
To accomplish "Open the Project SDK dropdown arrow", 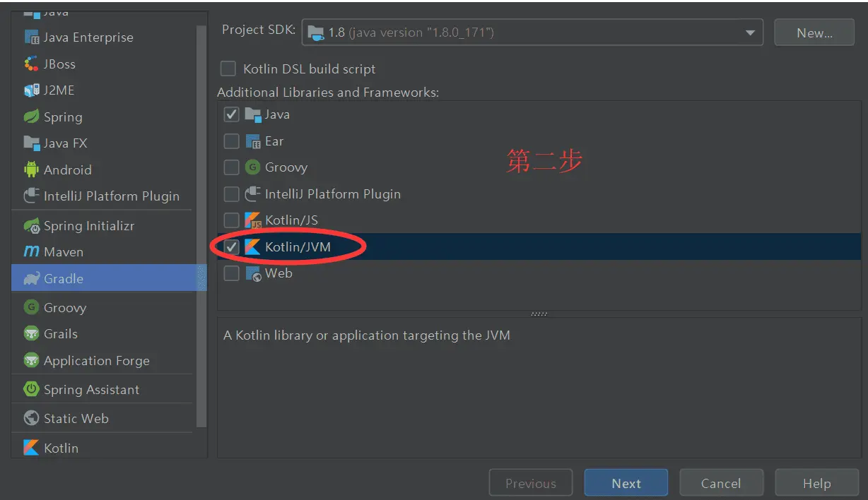I will (x=750, y=32).
